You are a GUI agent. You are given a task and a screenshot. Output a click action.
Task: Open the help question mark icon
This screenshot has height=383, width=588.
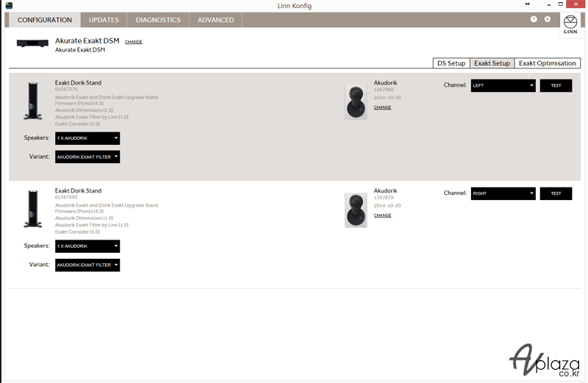pyautogui.click(x=534, y=19)
